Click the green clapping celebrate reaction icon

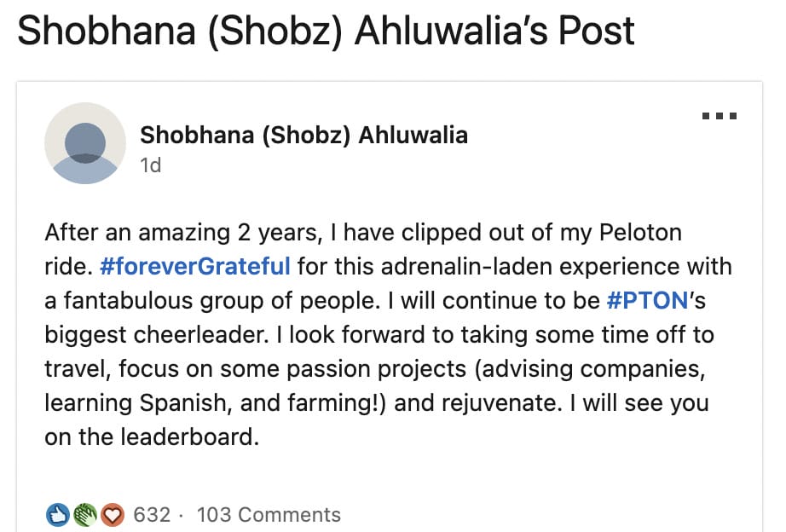[x=85, y=515]
